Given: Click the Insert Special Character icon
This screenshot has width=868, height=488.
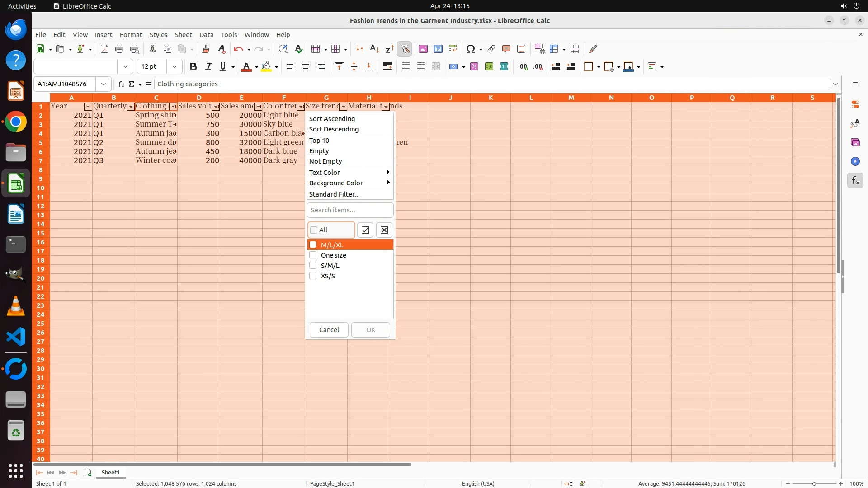Looking at the screenshot, I should (x=471, y=49).
